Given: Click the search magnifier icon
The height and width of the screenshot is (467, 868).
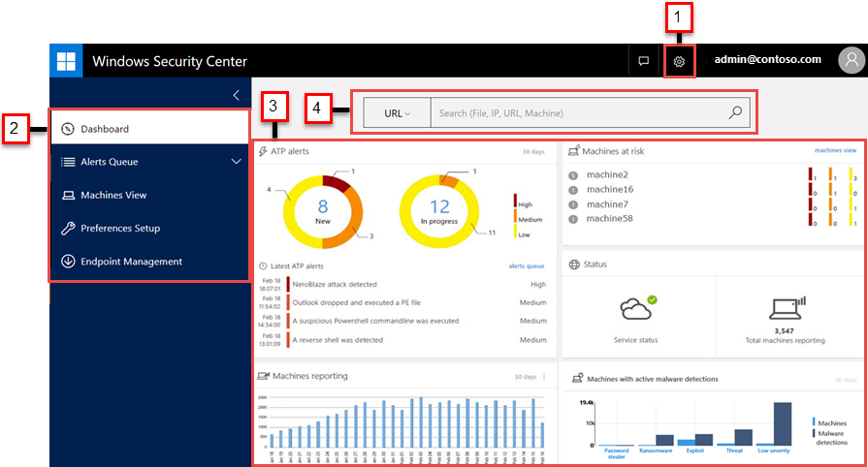Looking at the screenshot, I should [735, 112].
